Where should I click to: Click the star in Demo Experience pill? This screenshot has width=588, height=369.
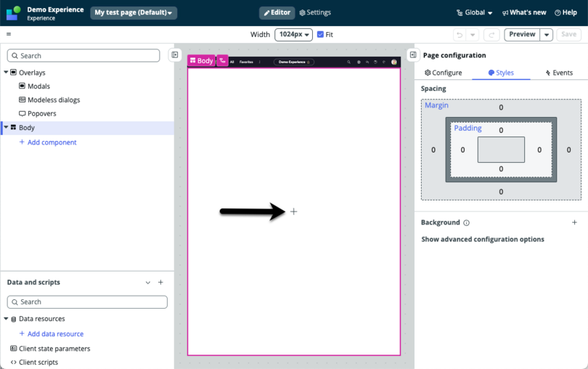click(x=309, y=62)
